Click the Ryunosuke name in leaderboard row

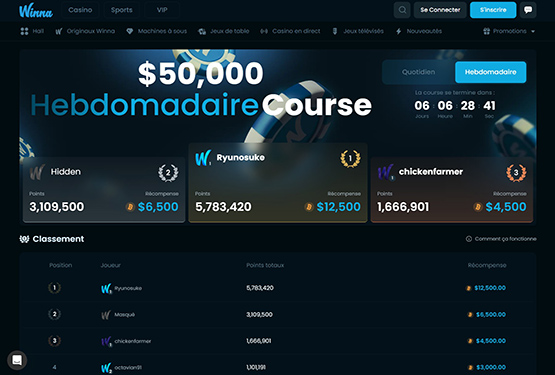(x=128, y=288)
